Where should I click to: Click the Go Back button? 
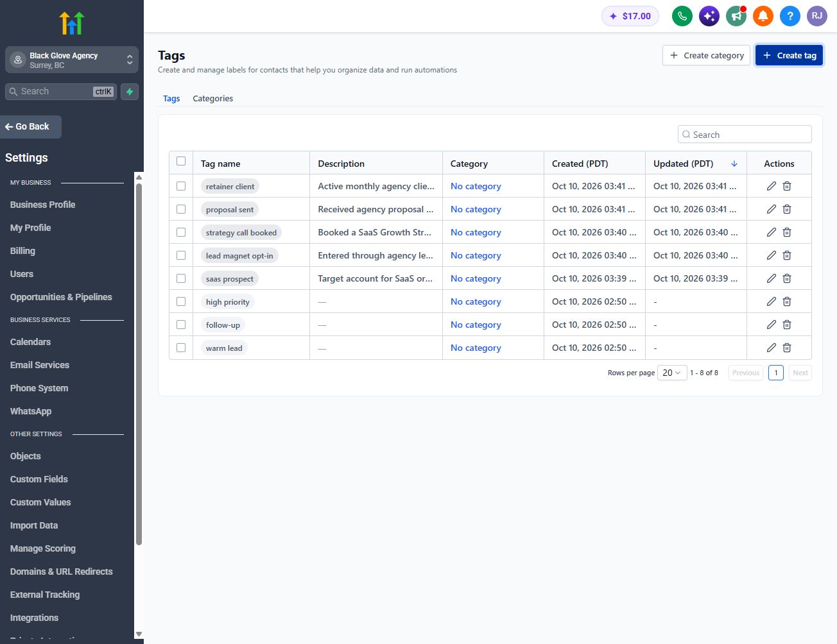[x=31, y=126]
